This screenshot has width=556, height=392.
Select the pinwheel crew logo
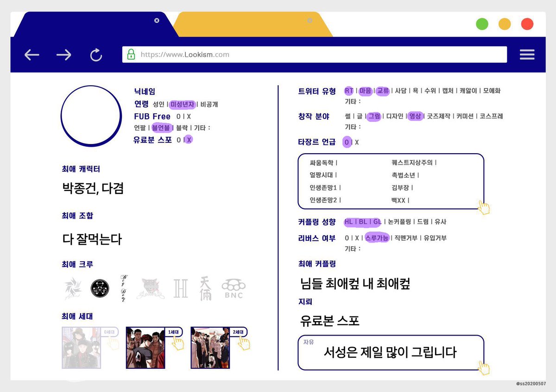pos(73,288)
